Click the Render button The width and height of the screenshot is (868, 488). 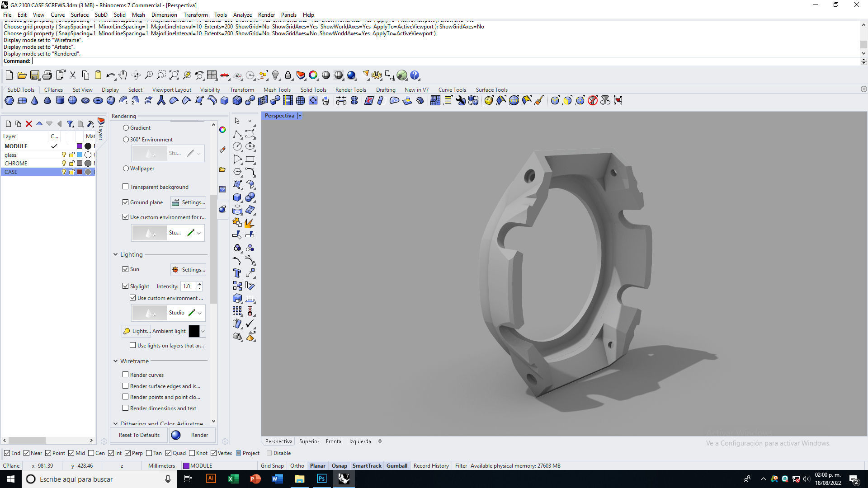click(x=193, y=435)
